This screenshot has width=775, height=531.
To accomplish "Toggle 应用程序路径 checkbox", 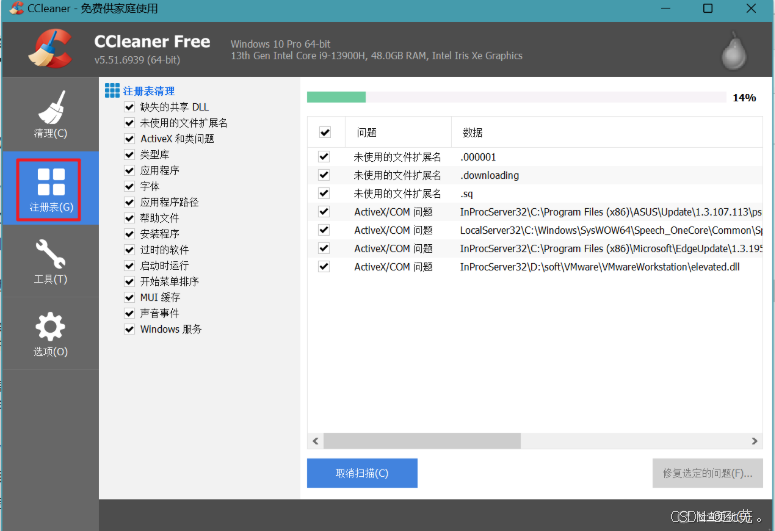I will [x=129, y=202].
